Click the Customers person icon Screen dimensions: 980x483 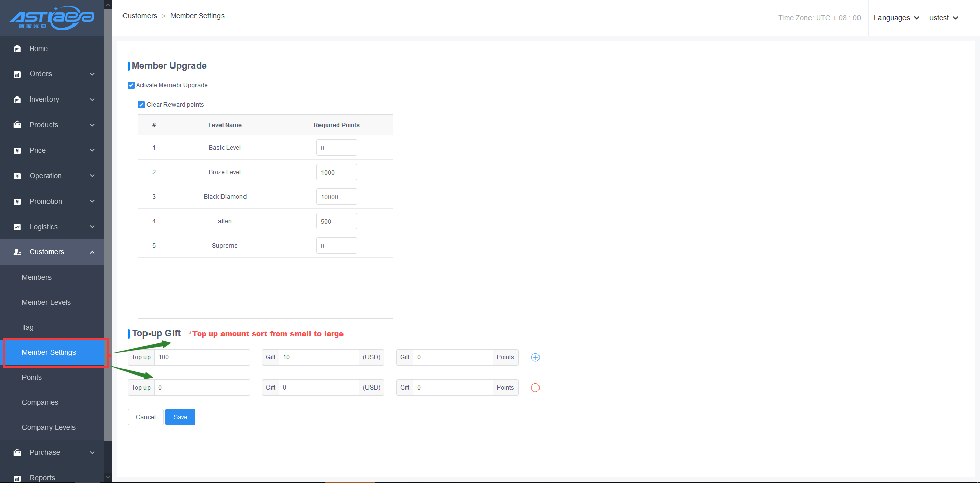[x=17, y=252]
